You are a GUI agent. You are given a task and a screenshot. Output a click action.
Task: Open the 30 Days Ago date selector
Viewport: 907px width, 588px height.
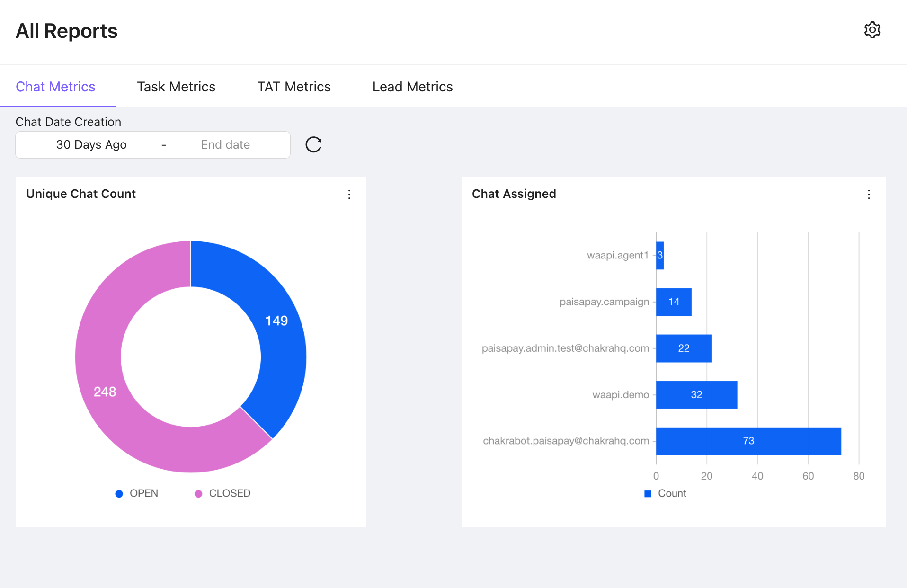(x=91, y=145)
